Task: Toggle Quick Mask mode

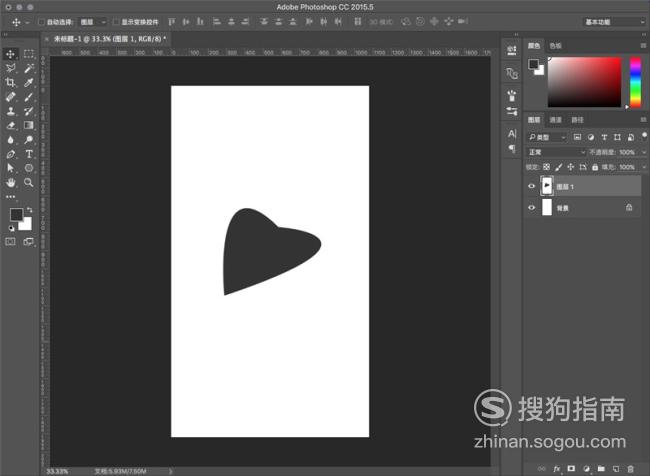Action: pos(11,242)
